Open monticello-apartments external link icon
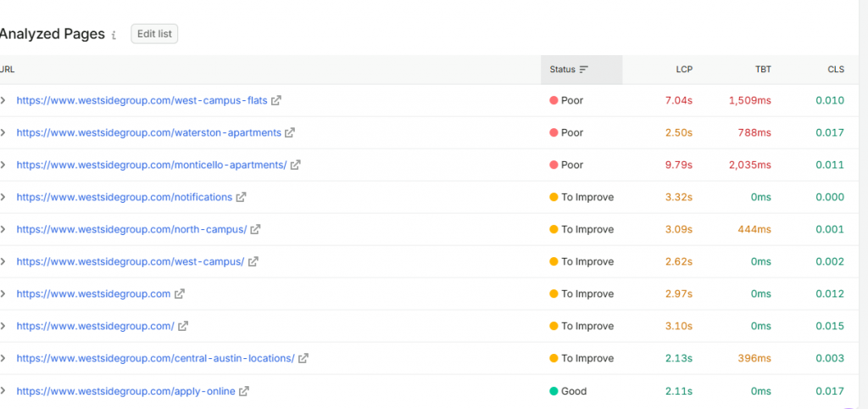 tap(296, 165)
